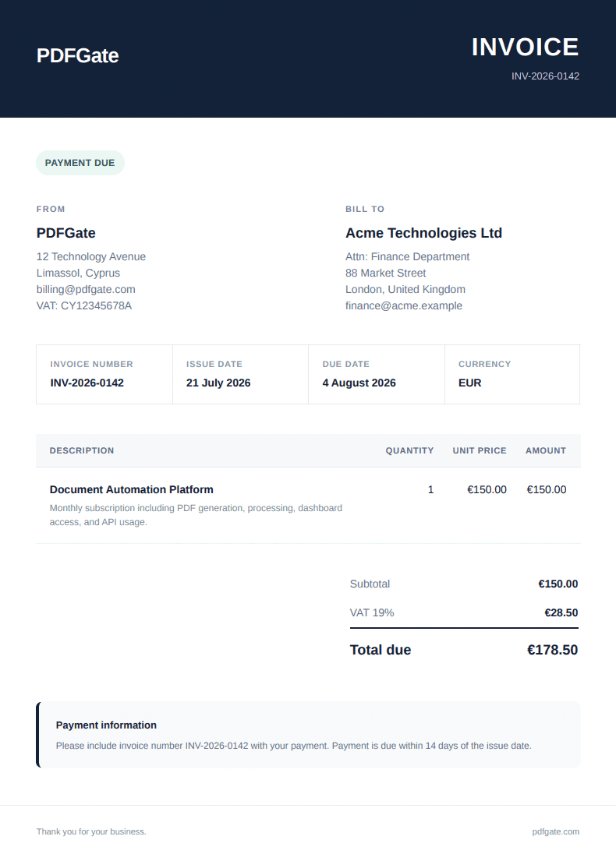This screenshot has width=616, height=868.
Task: Click the billing@pdfgate.com email
Action: 86,290
